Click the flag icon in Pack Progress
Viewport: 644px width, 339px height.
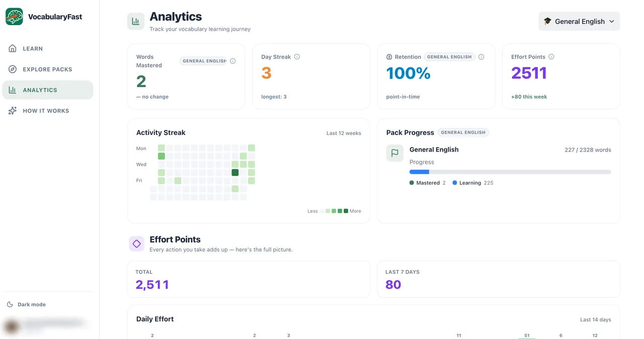point(395,153)
